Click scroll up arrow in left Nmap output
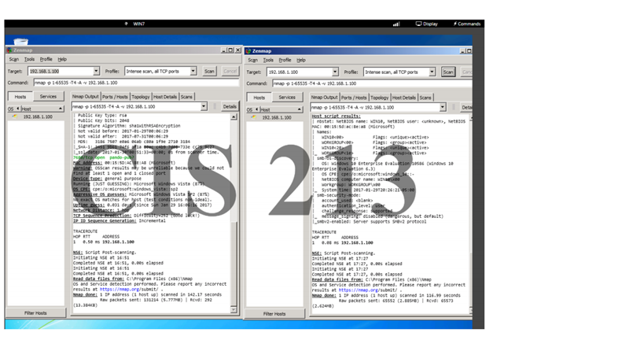Viewport: 644px width, 362px height. point(234,116)
